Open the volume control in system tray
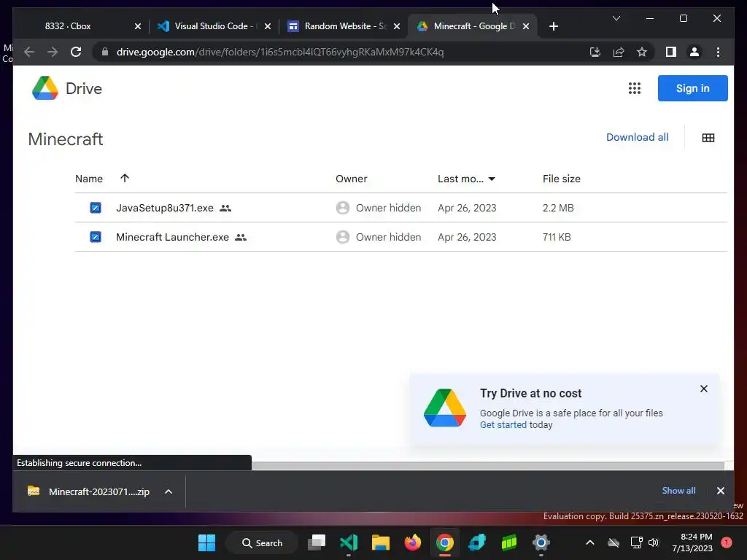 pyautogui.click(x=653, y=542)
